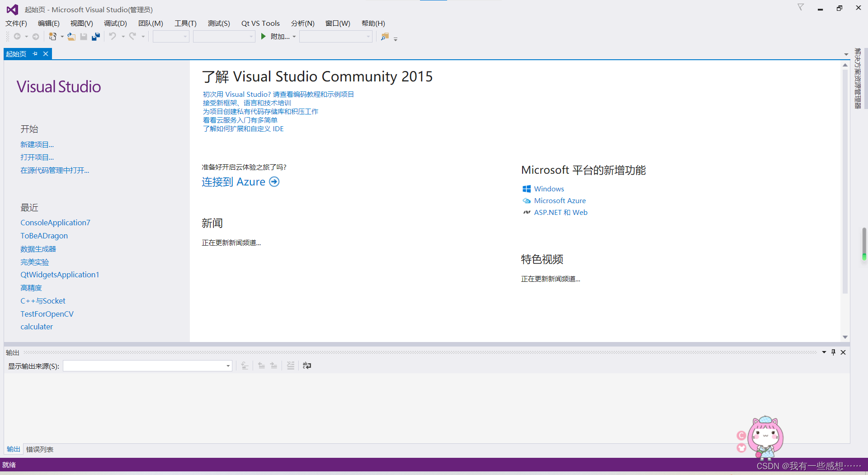Click the Find in Files icon
The width and height of the screenshot is (868, 475).
tap(385, 37)
